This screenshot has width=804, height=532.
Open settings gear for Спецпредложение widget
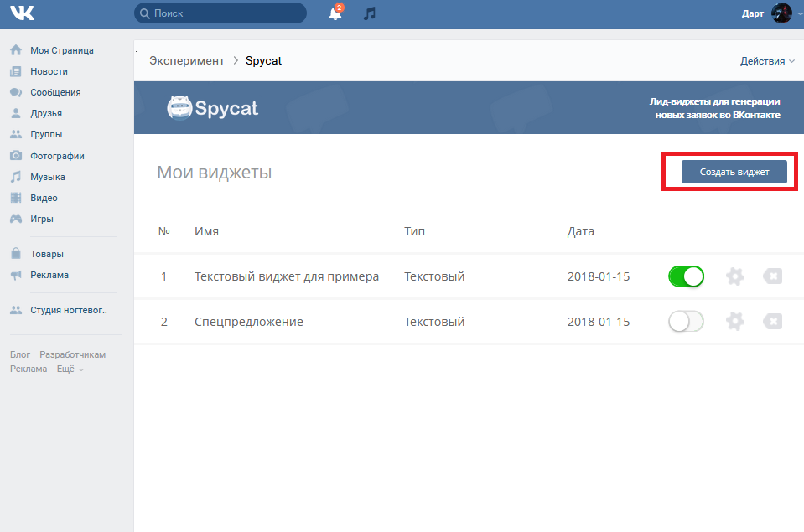click(x=734, y=322)
